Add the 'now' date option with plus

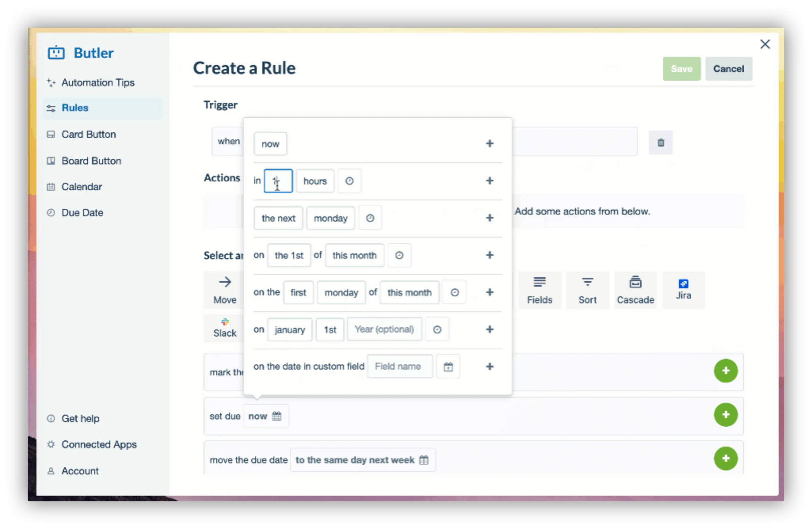pos(490,143)
